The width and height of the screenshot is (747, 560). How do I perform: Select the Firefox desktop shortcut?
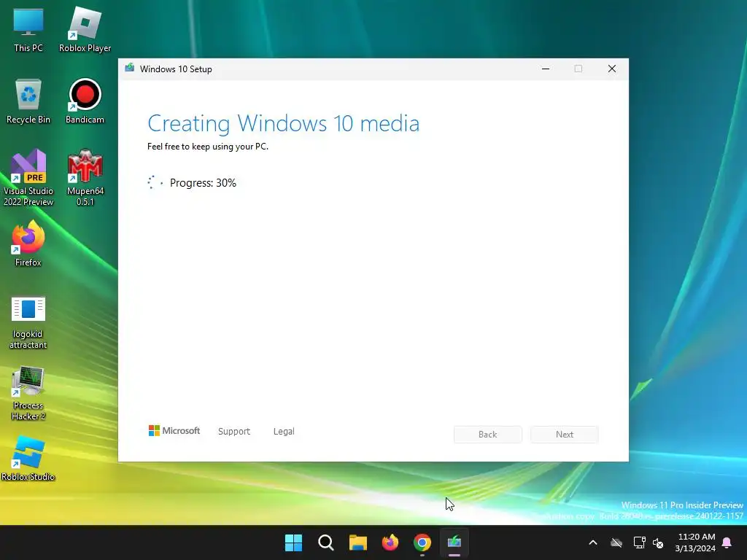28,244
